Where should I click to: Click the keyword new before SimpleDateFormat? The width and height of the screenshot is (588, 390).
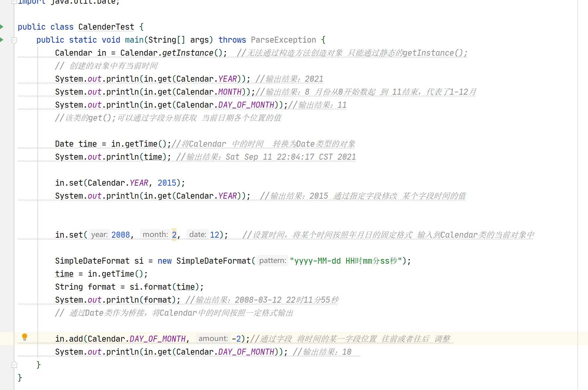point(165,261)
